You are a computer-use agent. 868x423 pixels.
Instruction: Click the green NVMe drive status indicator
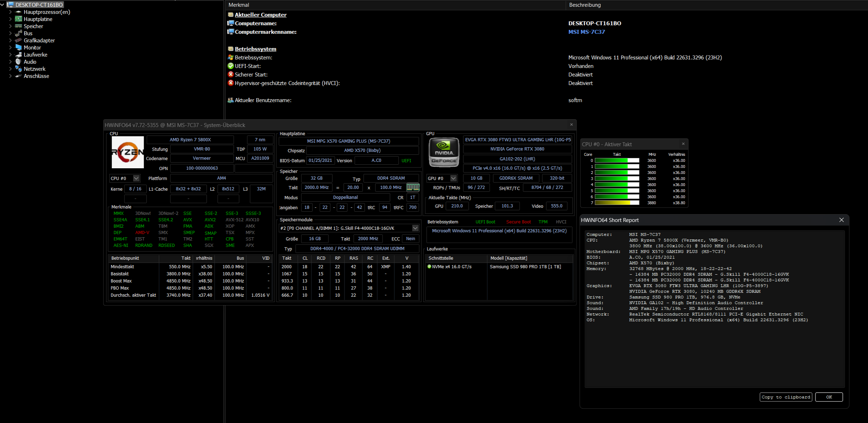click(429, 266)
